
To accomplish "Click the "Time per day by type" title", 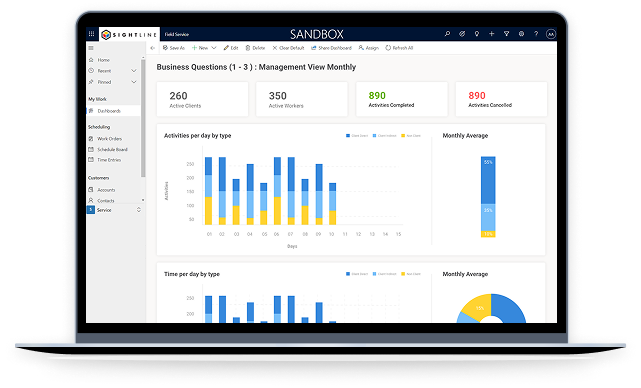I will coord(192,274).
